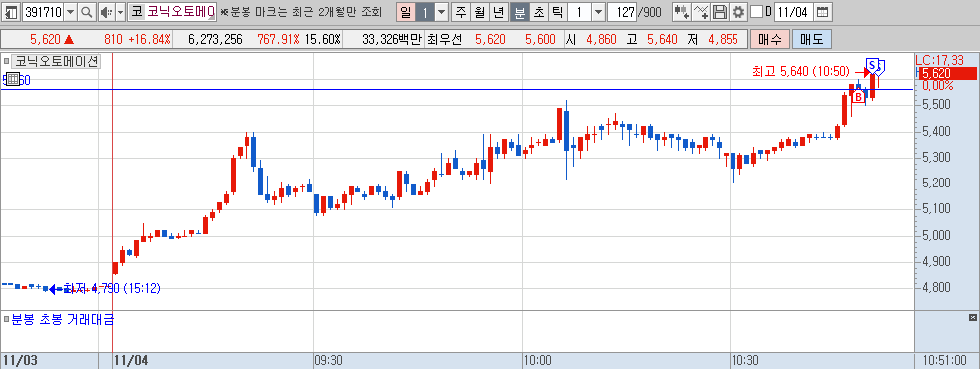Open chart settings gear icon
This screenshot has width=980, height=369.
[738, 12]
